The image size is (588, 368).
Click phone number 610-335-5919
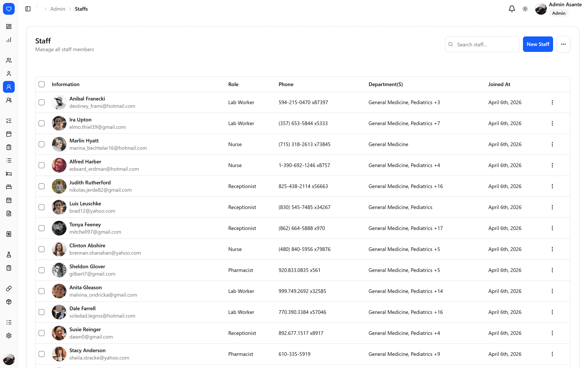click(295, 354)
